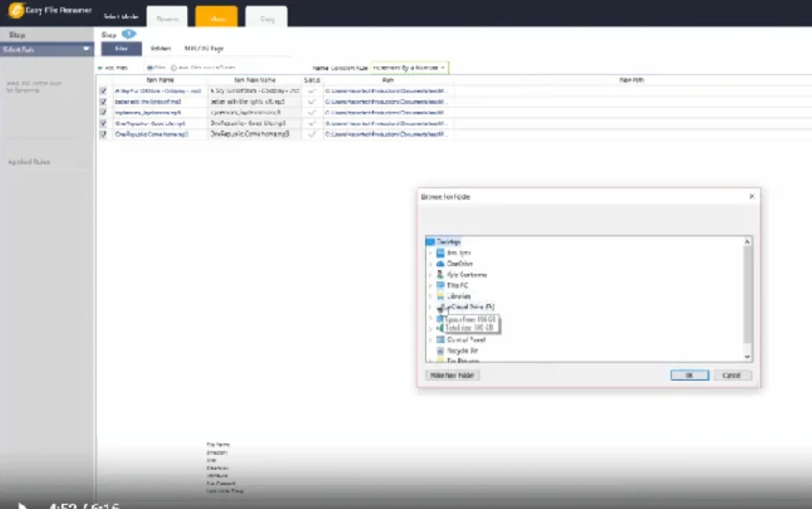
Task: Click the Control Panel icon
Action: pos(440,339)
